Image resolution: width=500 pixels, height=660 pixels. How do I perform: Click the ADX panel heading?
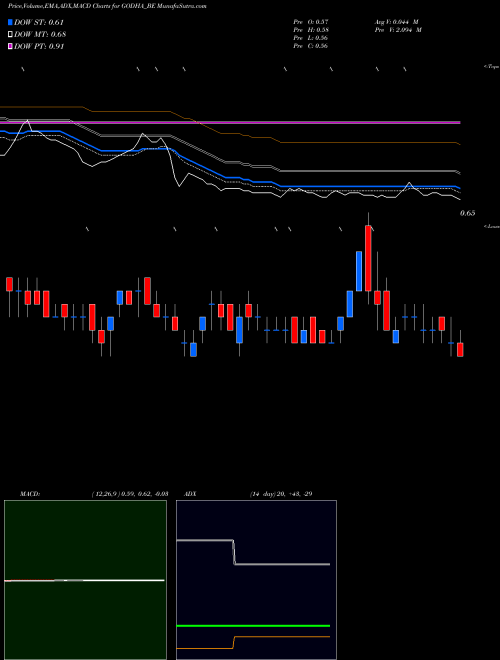[190, 494]
